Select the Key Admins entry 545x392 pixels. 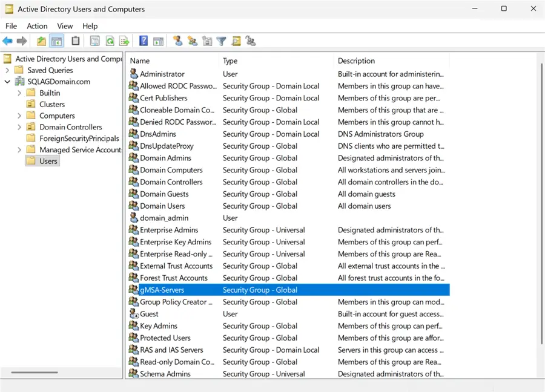(159, 326)
